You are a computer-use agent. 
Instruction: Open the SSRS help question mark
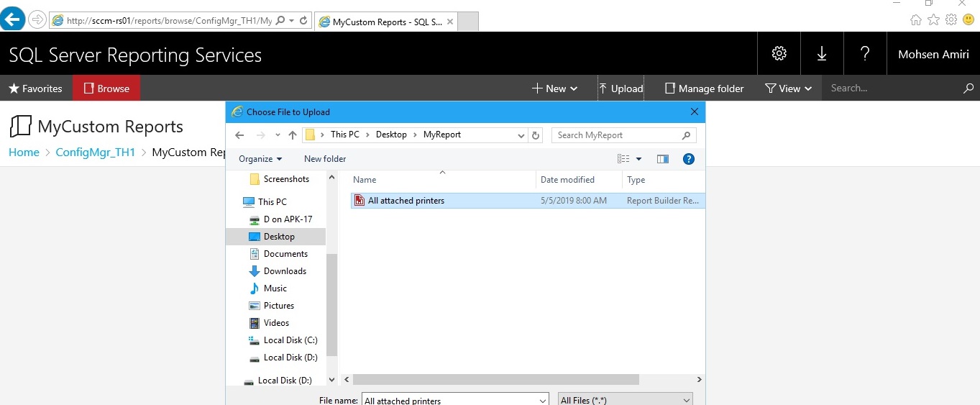[x=865, y=53]
